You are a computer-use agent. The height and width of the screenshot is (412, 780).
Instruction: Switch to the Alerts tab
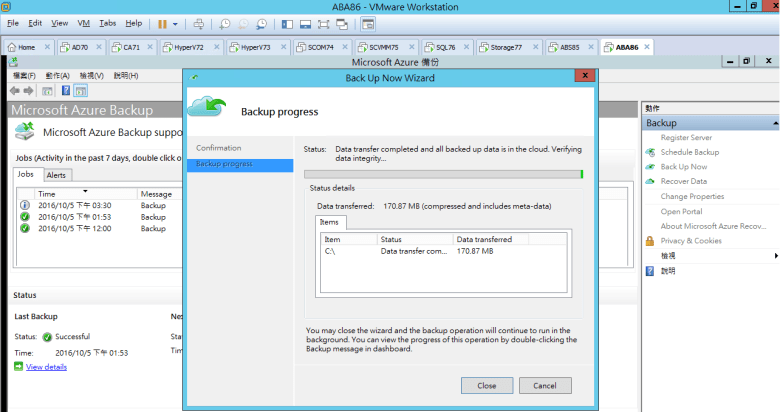point(57,175)
